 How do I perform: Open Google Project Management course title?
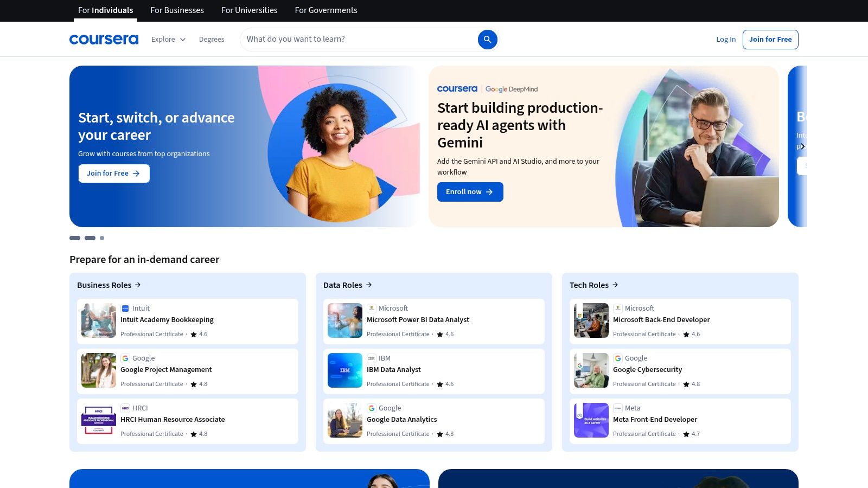[166, 369]
